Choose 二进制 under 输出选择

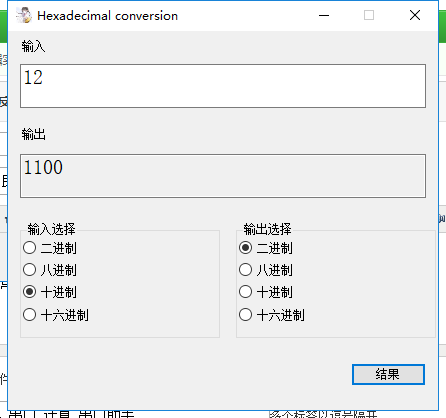[266, 248]
